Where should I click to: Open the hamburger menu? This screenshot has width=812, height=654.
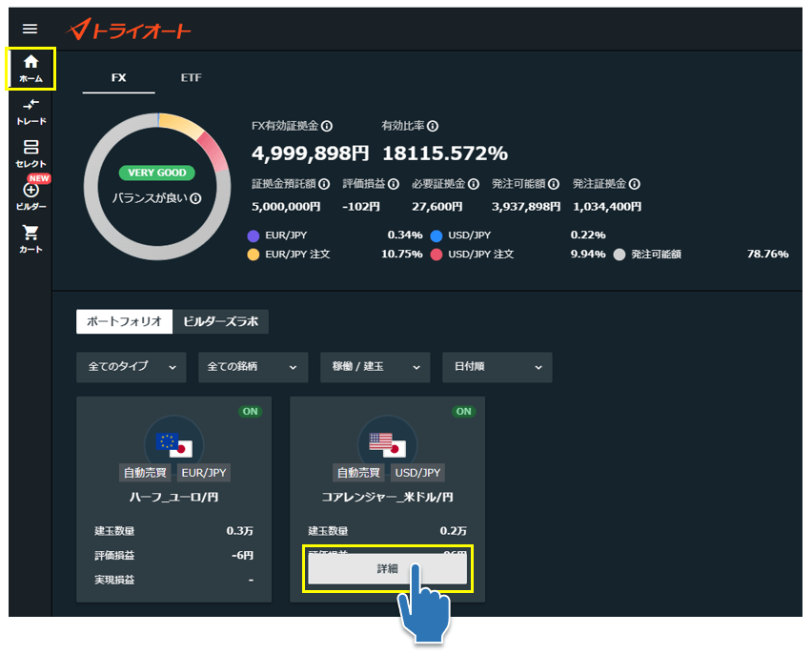(x=30, y=29)
